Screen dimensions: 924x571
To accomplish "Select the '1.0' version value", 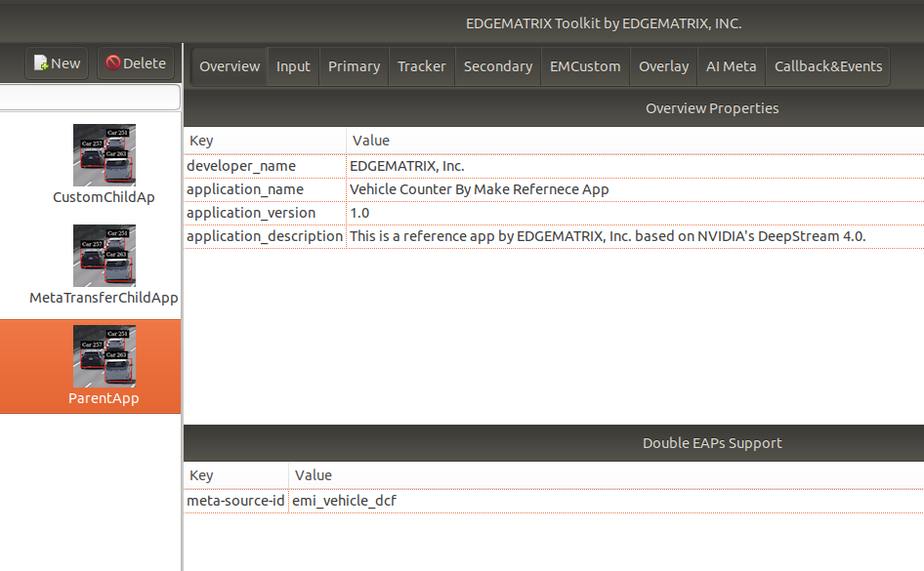I will point(635,213).
